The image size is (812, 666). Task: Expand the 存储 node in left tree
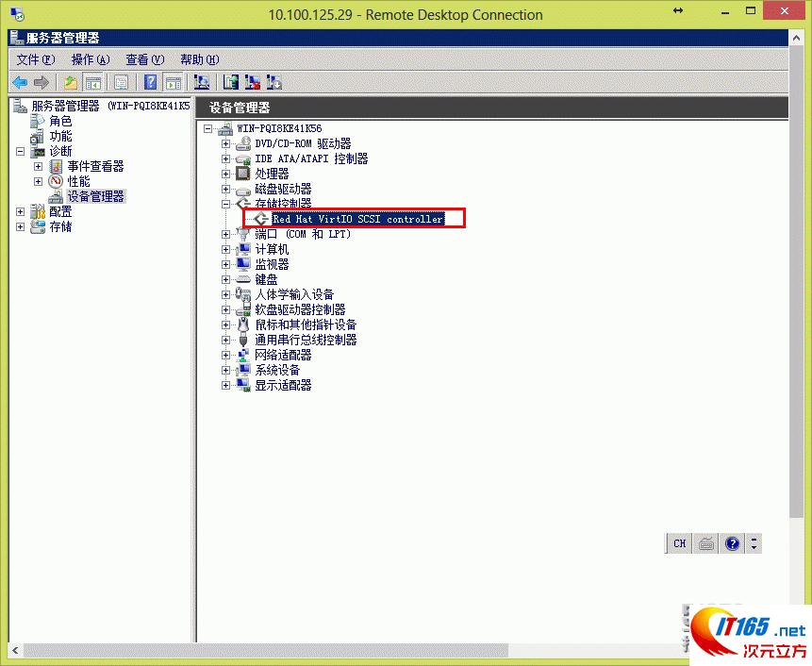point(20,226)
